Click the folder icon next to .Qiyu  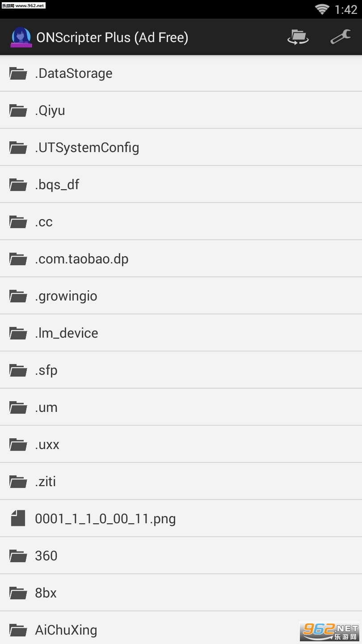(18, 110)
